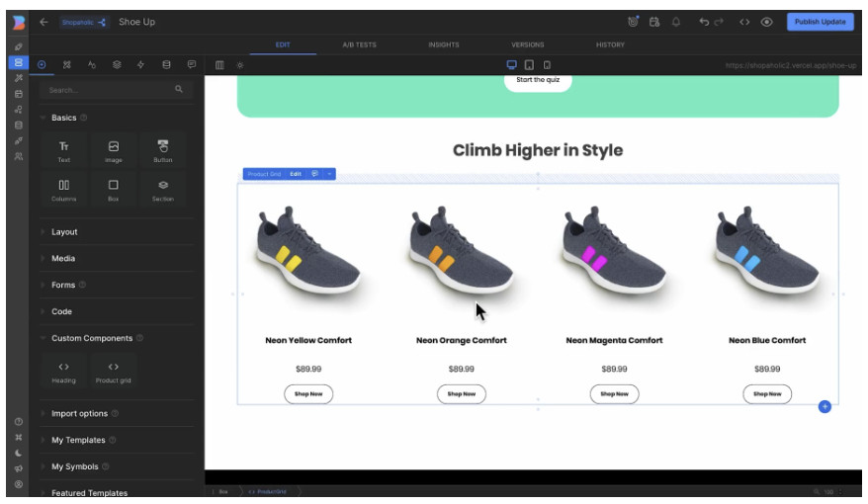This screenshot has height=504, width=868.
Task: Click Shop Now under Neon Yellow Comfort
Action: [308, 393]
